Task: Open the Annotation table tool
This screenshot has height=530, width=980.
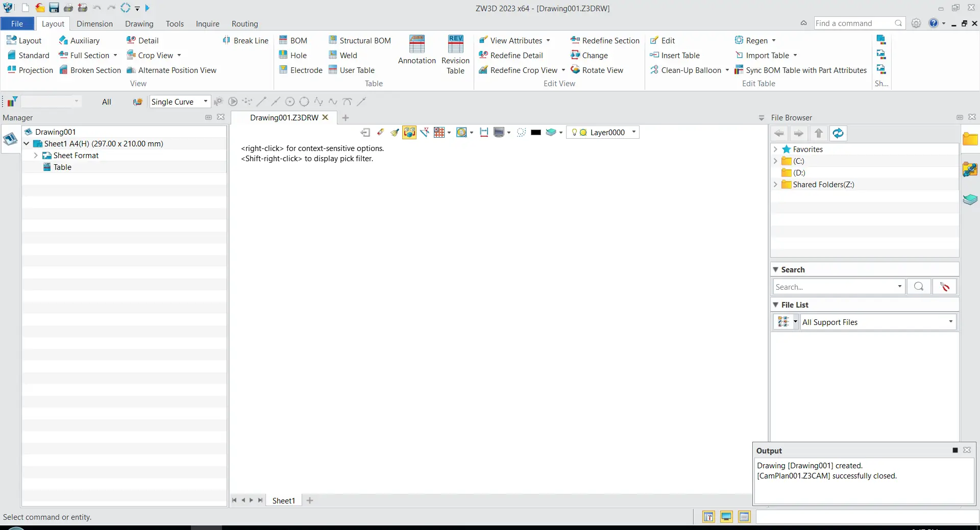Action: coord(417,50)
